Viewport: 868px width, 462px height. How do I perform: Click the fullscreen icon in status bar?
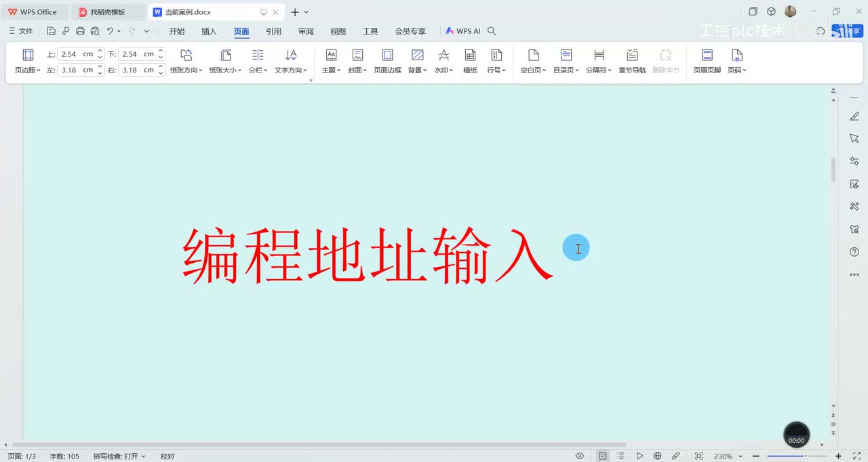click(857, 456)
